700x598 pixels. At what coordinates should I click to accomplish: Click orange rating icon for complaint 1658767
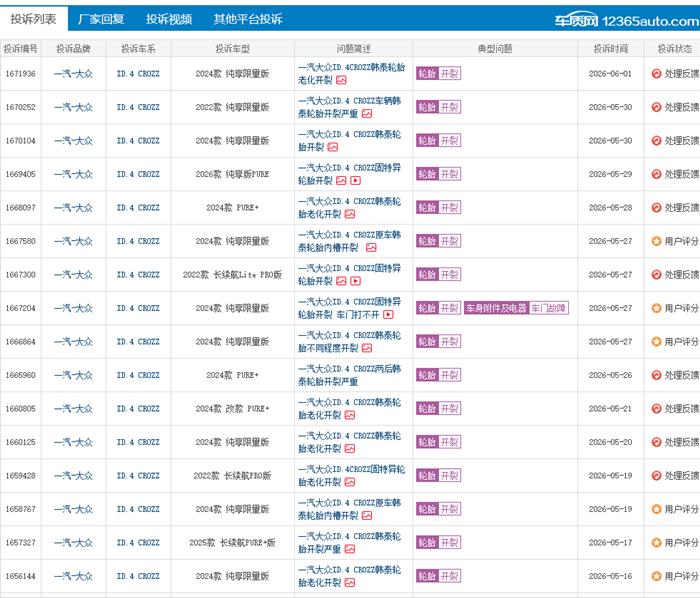tap(656, 509)
